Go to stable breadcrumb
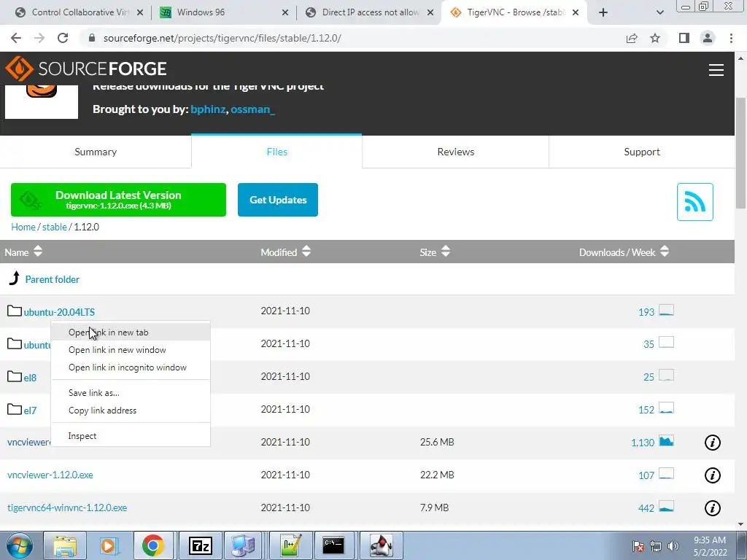This screenshot has height=560, width=747. click(54, 227)
